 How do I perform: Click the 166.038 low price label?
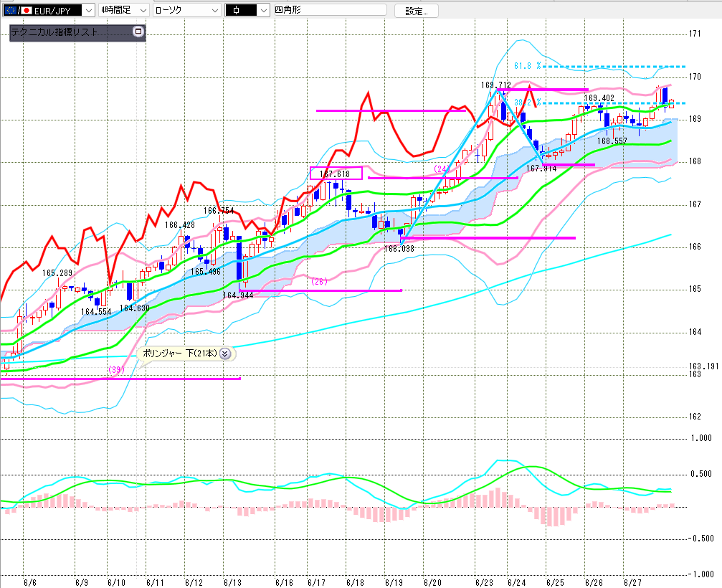pyautogui.click(x=399, y=249)
